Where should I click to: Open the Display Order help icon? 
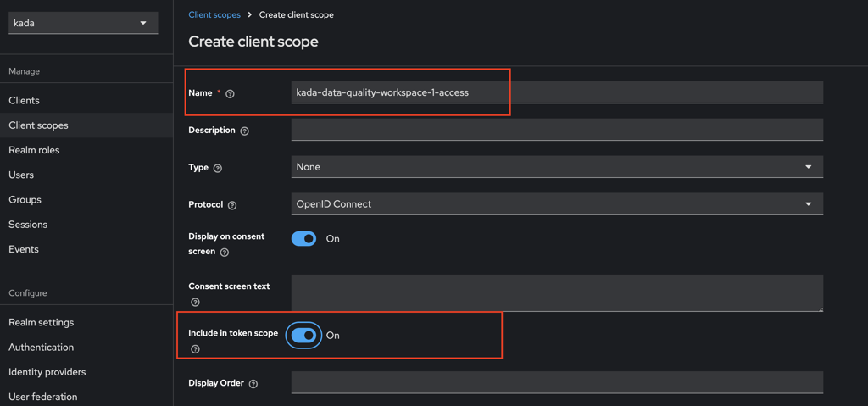(x=253, y=384)
